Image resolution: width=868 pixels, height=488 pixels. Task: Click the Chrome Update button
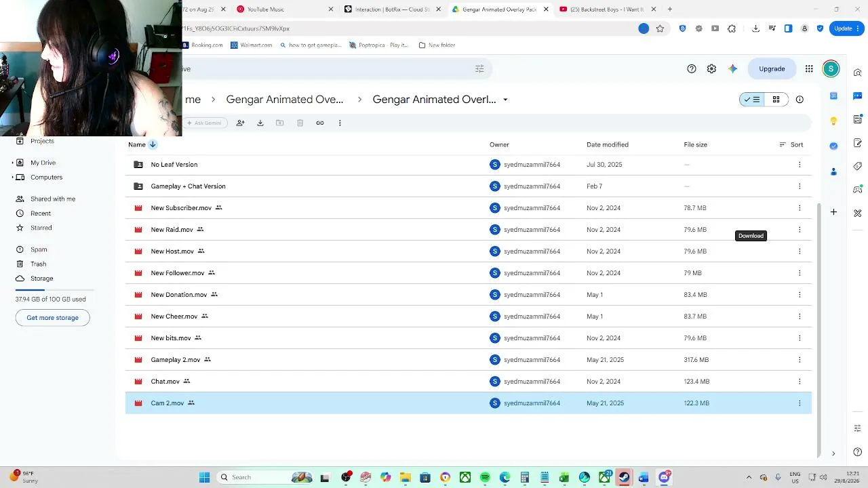tap(846, 28)
